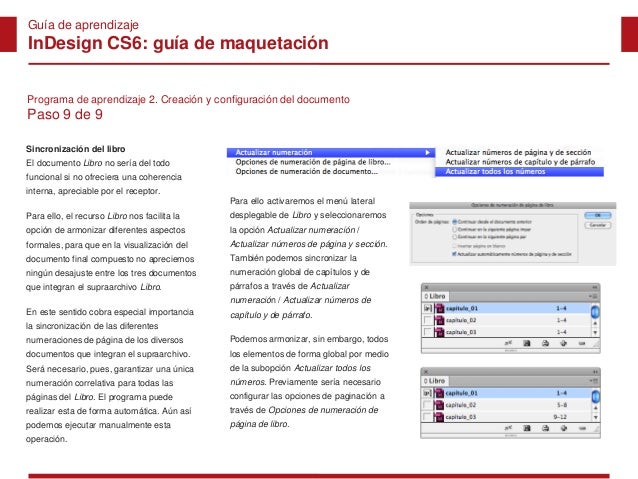Image resolution: width=638 pixels, height=479 pixels.
Task: Choose 'Actualizar números de página y de sección'
Action: pyautogui.click(x=518, y=152)
